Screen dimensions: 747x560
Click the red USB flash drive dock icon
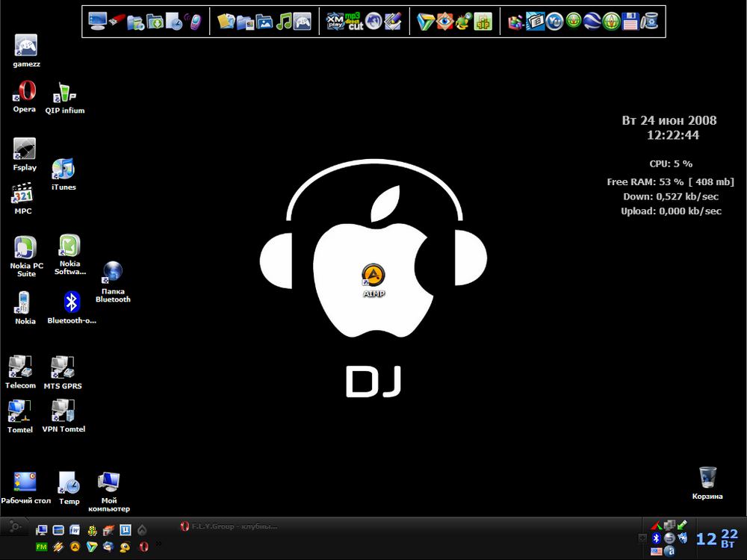coord(117,20)
